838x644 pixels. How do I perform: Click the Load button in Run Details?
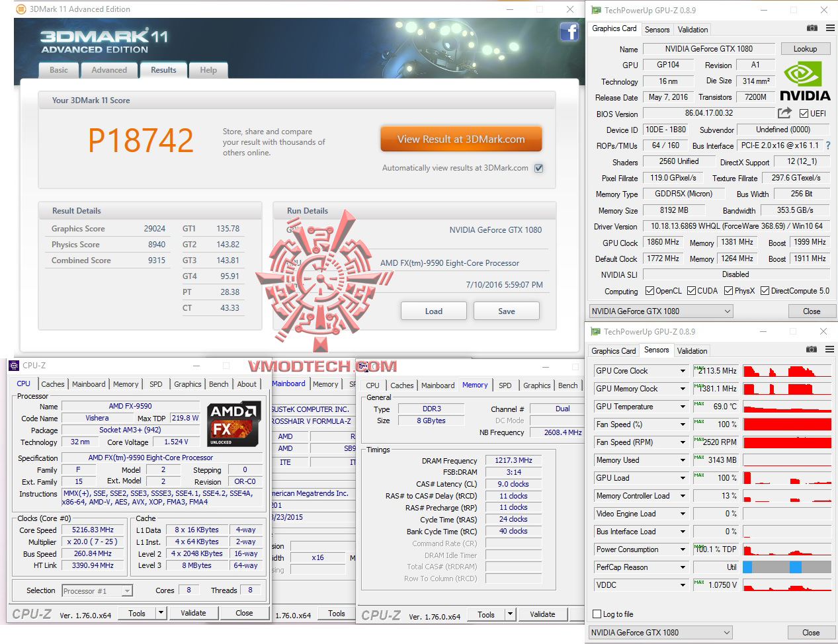(x=434, y=311)
